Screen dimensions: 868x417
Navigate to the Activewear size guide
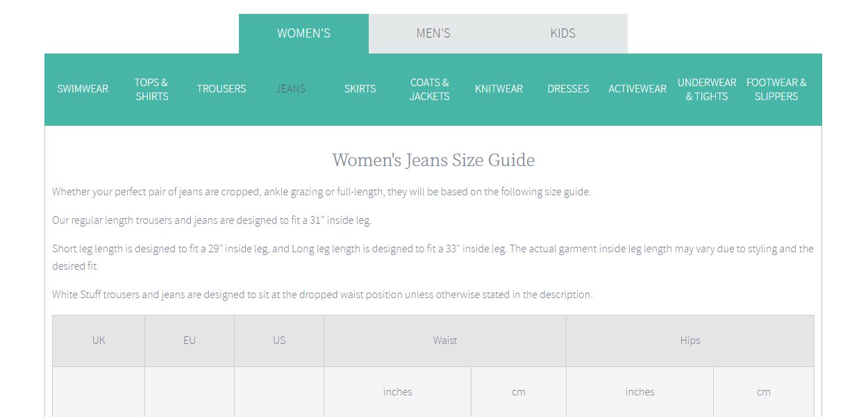tap(637, 89)
